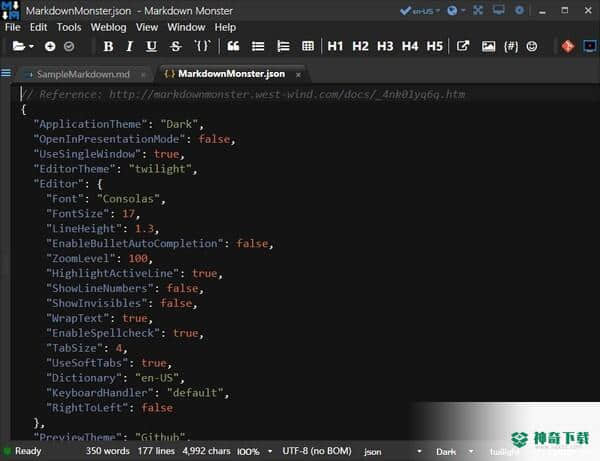Insert a code block with {#} icon

[x=511, y=47]
